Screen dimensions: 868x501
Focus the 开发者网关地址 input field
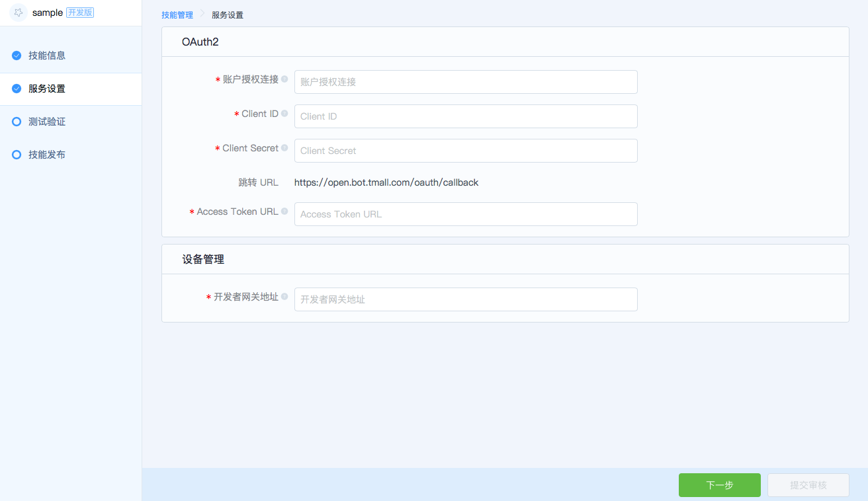466,299
